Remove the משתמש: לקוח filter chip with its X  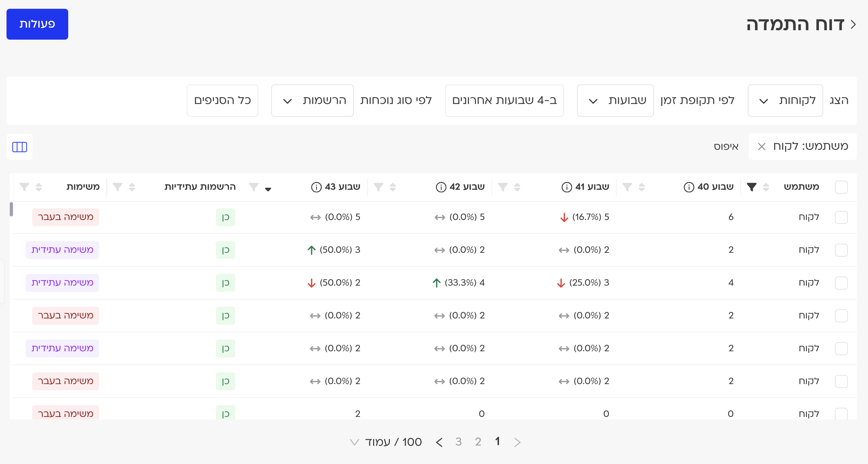[761, 147]
